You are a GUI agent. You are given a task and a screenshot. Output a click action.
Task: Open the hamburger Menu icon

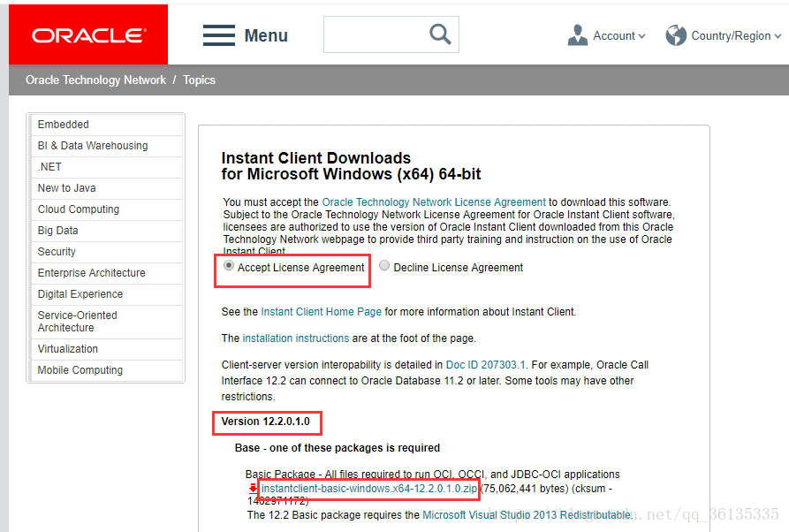tap(218, 34)
